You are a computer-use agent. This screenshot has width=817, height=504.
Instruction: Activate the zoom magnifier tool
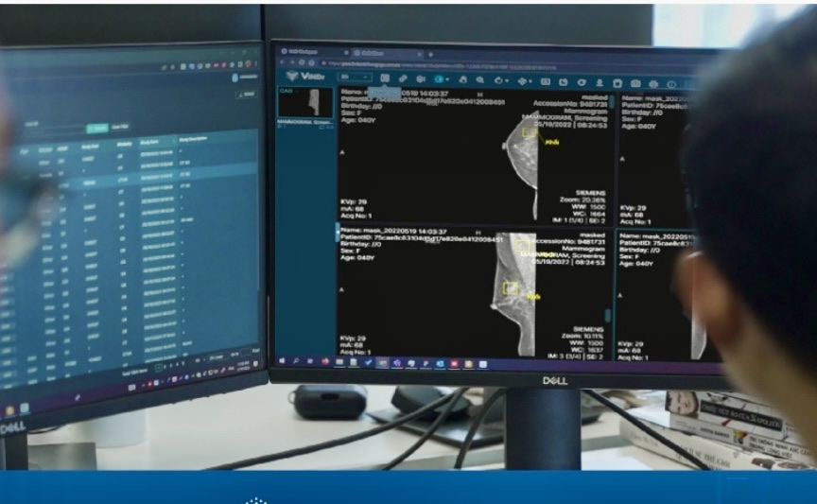point(480,79)
